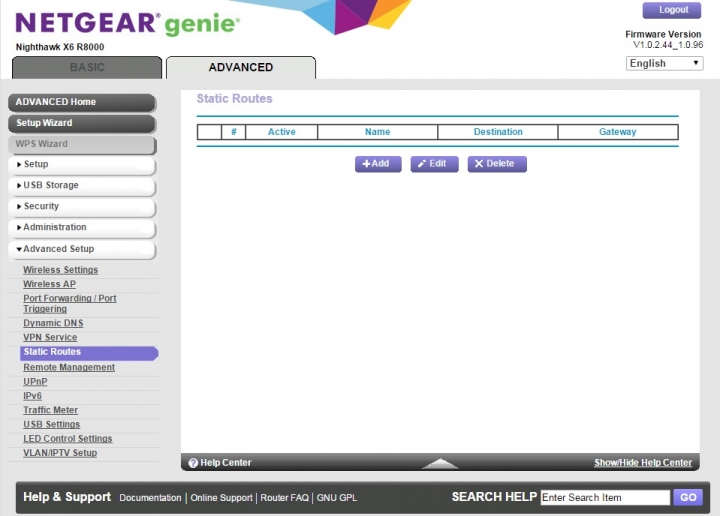Image resolution: width=720 pixels, height=516 pixels.
Task: Click the Name column header
Action: (377, 132)
